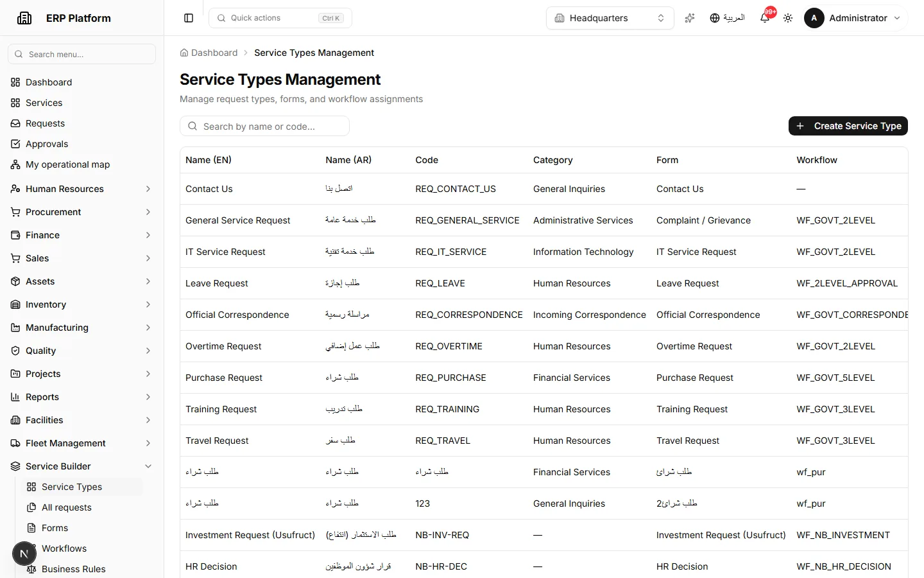Viewport: 924px width, 578px height.
Task: Open Business Rules submenu item
Action: coord(82,569)
